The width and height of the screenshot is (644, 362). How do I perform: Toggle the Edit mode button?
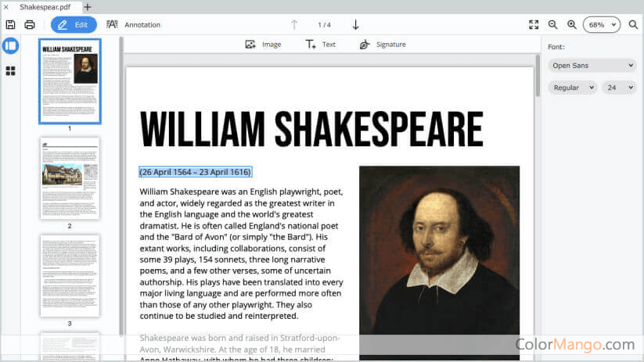tap(74, 25)
